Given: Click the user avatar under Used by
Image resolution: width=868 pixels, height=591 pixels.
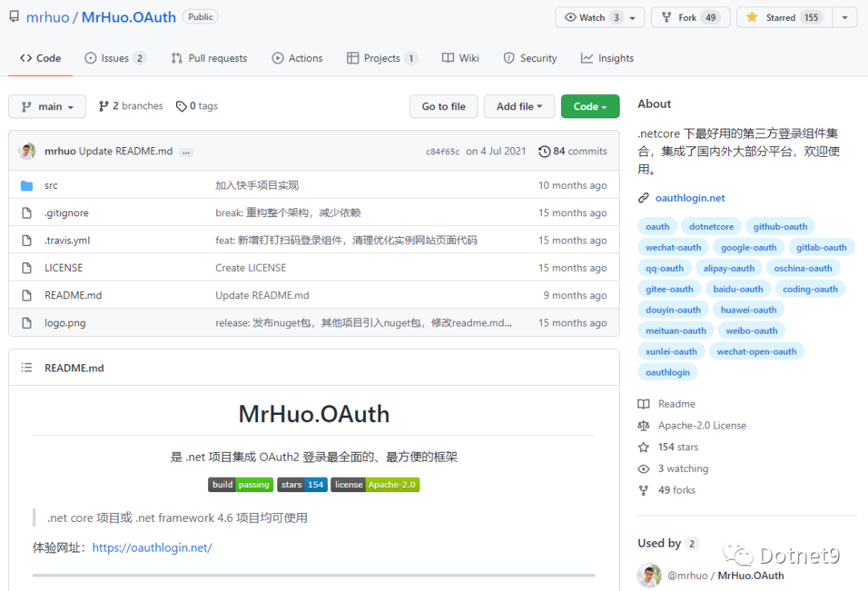Looking at the screenshot, I should tap(649, 576).
